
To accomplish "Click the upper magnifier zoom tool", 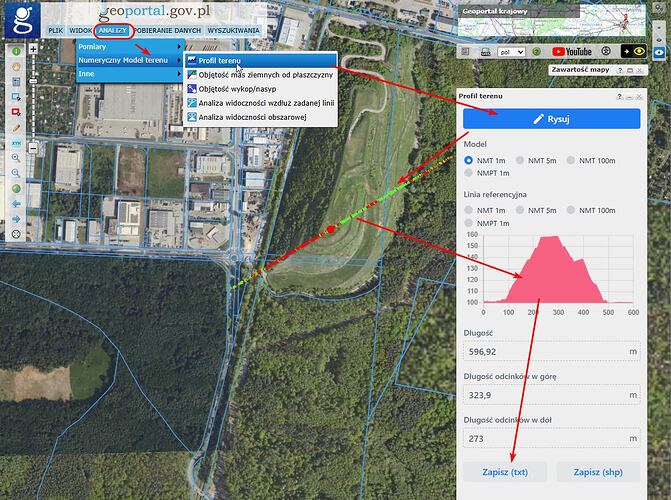I will click(16, 158).
